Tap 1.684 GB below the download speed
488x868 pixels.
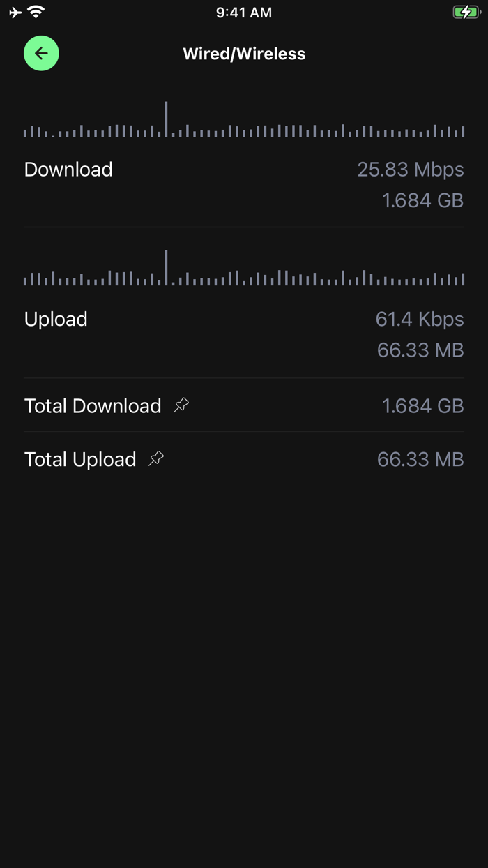(422, 201)
